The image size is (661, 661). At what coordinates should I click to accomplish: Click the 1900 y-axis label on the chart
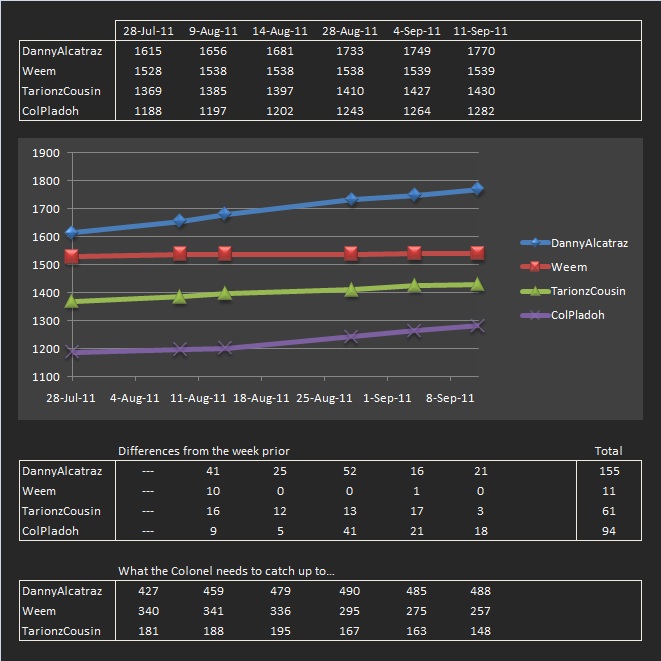46,153
